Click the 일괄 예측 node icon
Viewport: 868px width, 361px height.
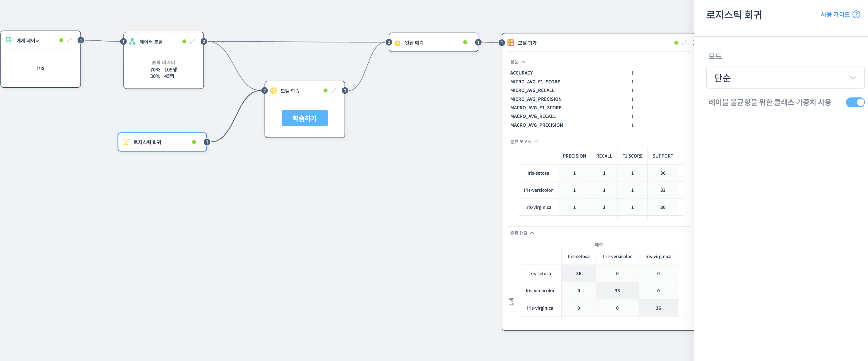tap(398, 42)
